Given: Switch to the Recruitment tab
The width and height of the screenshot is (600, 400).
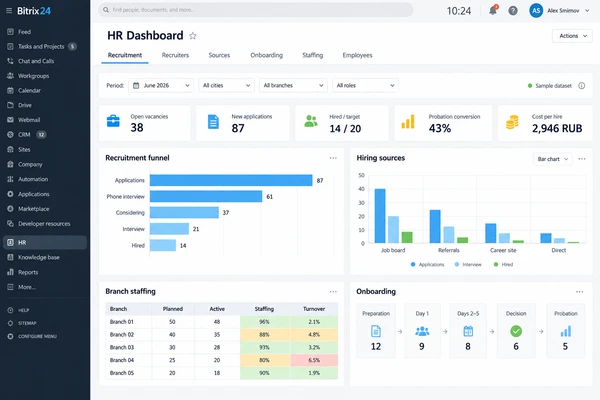Looking at the screenshot, I should tap(125, 55).
